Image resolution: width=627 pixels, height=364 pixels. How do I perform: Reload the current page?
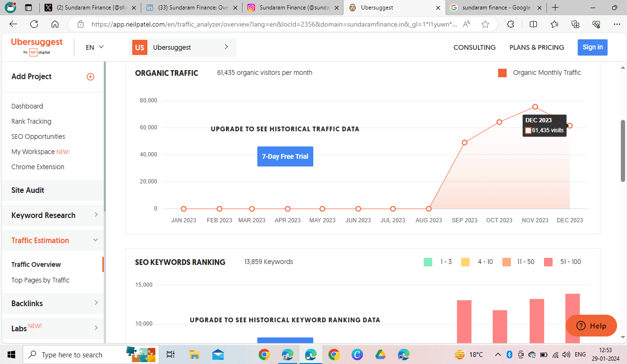pos(34,24)
